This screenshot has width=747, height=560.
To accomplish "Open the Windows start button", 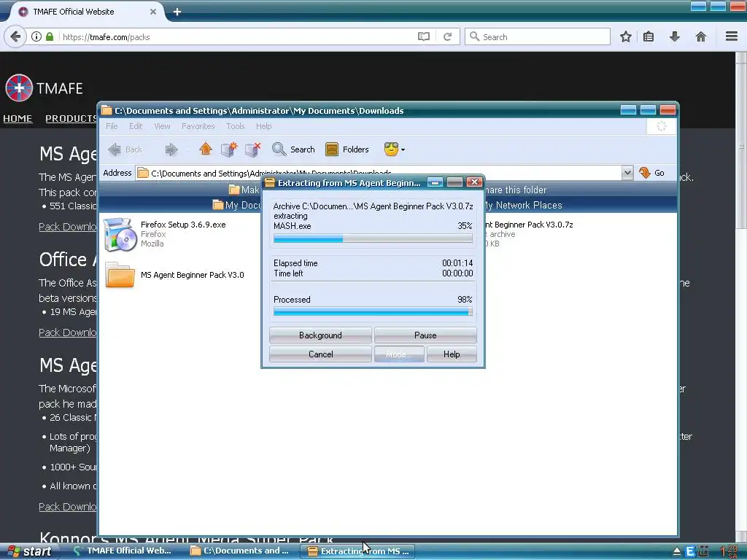I will 28,551.
